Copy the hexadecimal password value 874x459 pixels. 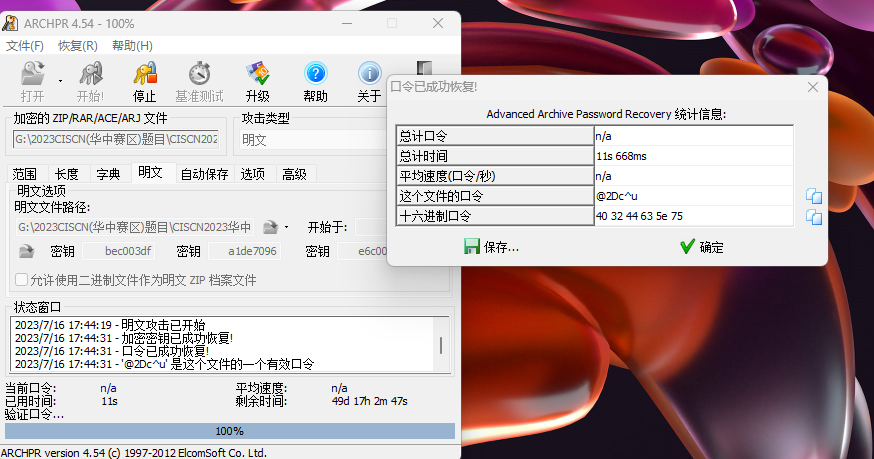click(814, 216)
